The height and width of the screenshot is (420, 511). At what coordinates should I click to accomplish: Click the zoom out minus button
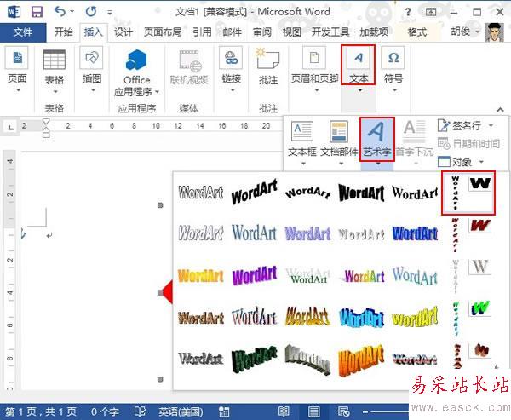365,411
